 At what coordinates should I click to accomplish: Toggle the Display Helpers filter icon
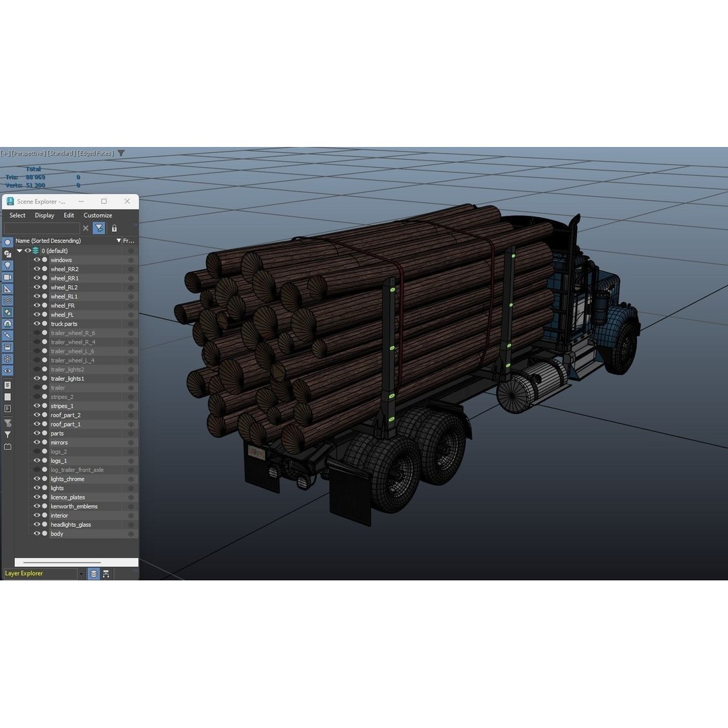click(8, 288)
